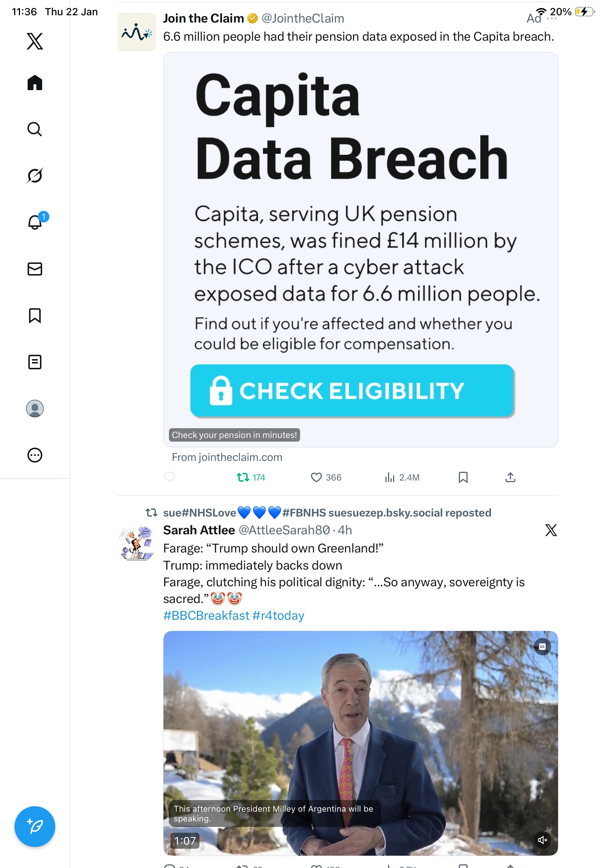Compose a new post

[x=35, y=827]
